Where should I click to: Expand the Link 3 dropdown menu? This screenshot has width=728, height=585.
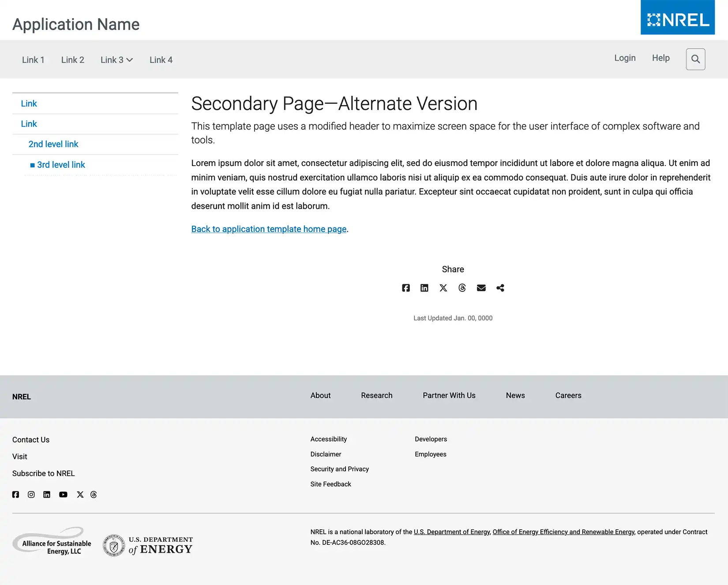(116, 60)
